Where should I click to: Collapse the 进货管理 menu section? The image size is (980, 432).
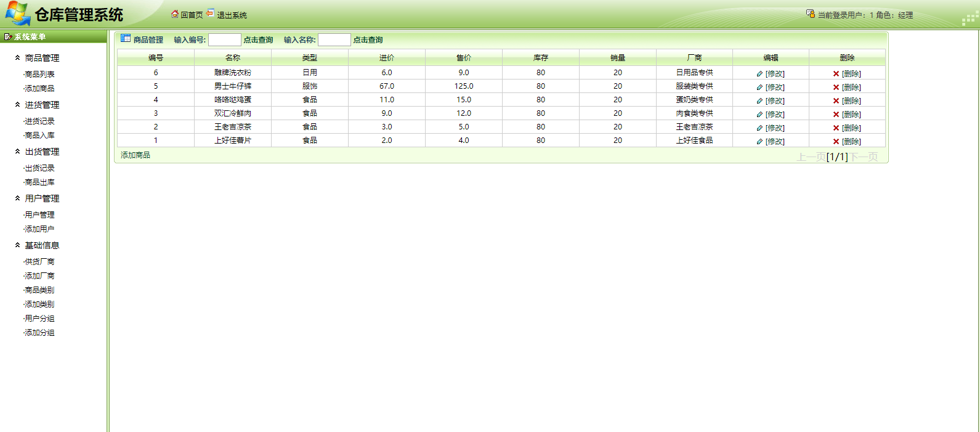17,104
